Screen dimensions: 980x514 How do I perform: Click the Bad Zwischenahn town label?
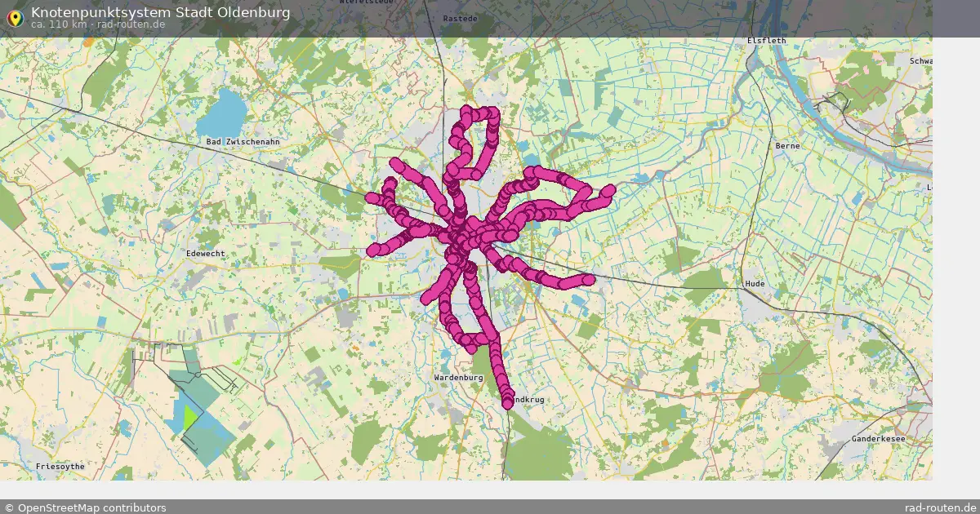pos(243,142)
